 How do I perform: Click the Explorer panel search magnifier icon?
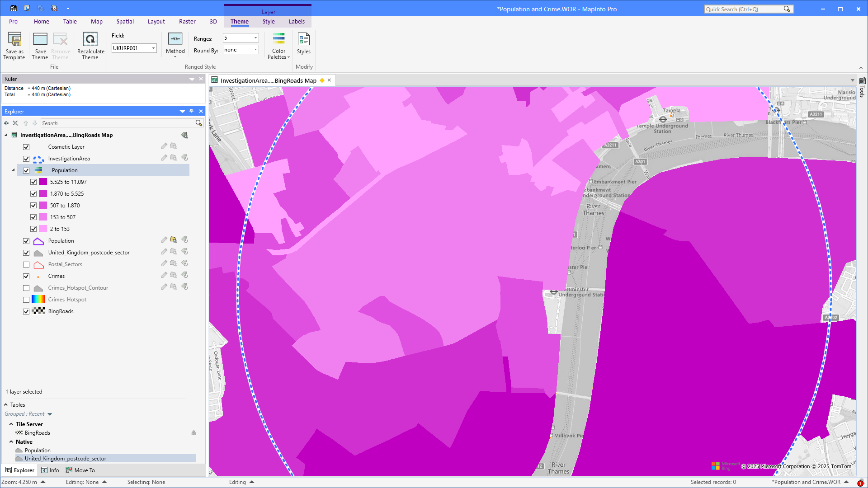(198, 123)
